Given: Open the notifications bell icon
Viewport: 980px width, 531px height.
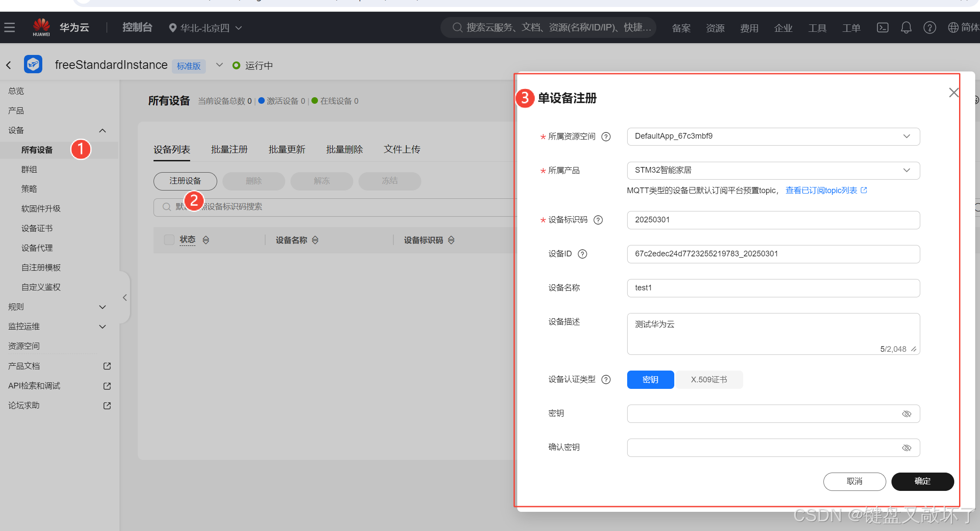Looking at the screenshot, I should click(906, 27).
